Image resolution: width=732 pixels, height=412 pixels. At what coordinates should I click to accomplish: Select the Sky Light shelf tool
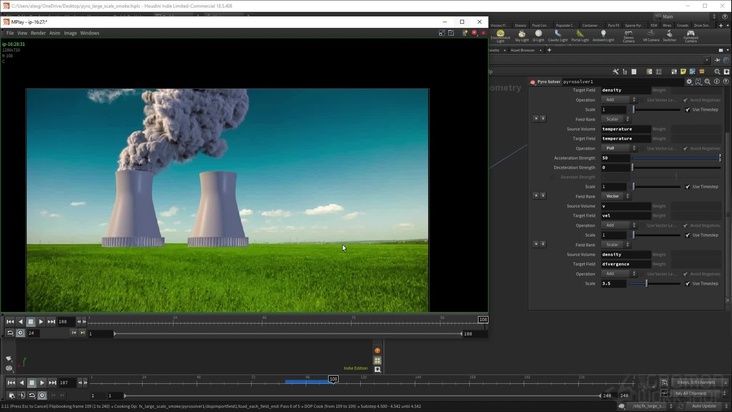click(521, 35)
